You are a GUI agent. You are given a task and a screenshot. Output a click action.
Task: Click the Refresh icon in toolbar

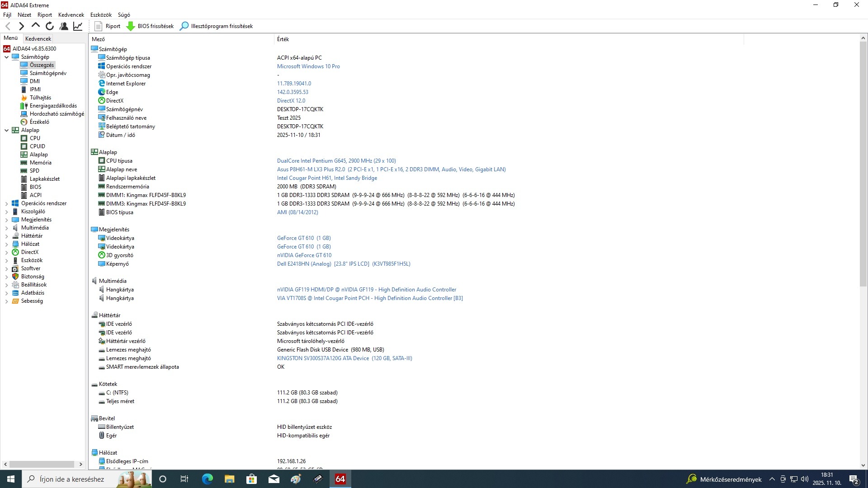50,26
